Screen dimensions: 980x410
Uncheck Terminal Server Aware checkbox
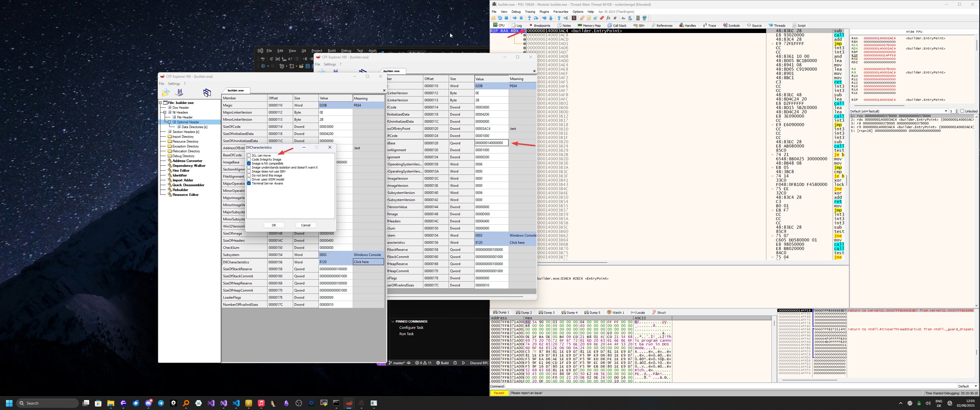(x=249, y=183)
